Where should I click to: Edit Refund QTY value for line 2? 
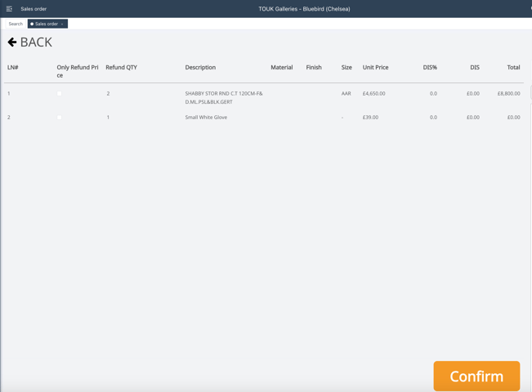pyautogui.click(x=108, y=118)
